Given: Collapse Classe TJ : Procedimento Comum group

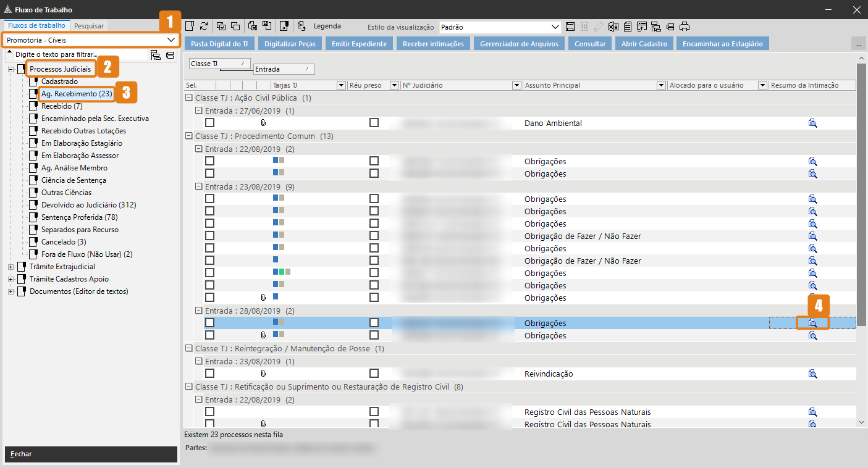Looking at the screenshot, I should (189, 136).
